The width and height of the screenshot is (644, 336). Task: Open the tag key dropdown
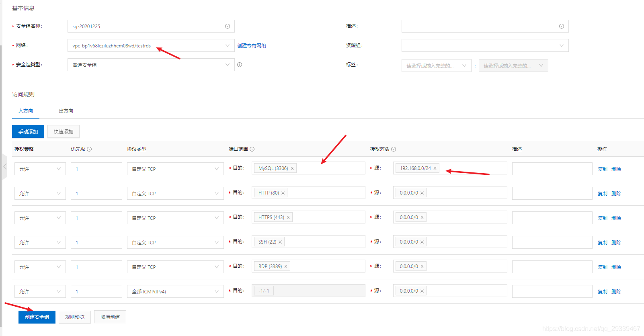click(x=437, y=66)
